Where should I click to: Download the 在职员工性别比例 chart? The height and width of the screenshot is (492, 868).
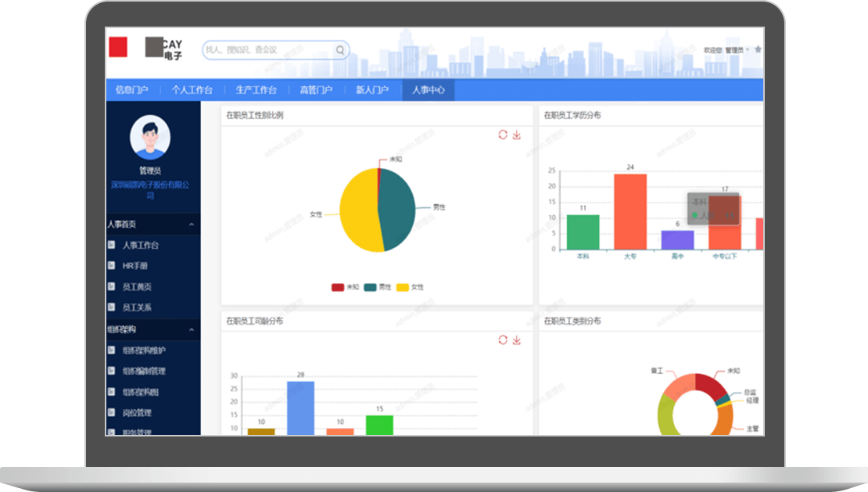[x=516, y=135]
